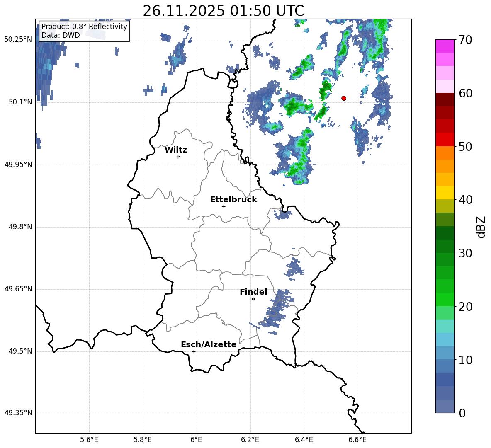
Task: Click the 6.6°E longitude label
Action: pos(357,440)
